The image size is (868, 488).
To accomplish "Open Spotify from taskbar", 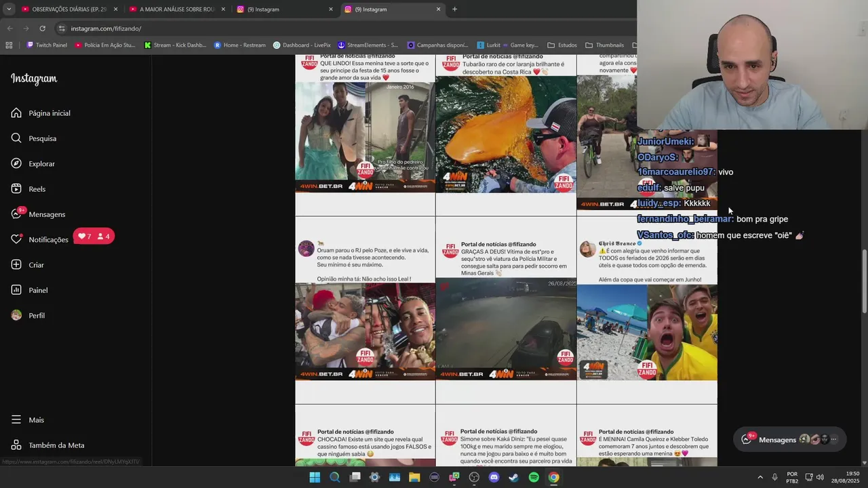I will [534, 477].
